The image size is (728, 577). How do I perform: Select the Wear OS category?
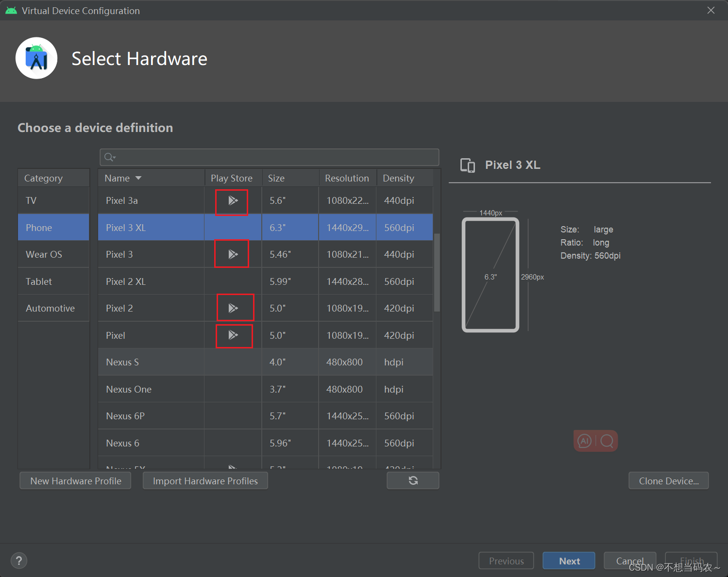(x=53, y=254)
